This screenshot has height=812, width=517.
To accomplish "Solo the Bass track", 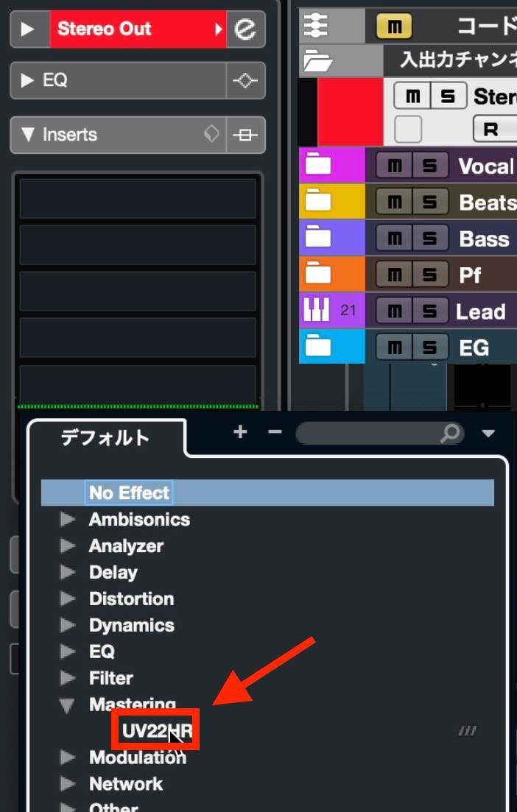I will [430, 239].
